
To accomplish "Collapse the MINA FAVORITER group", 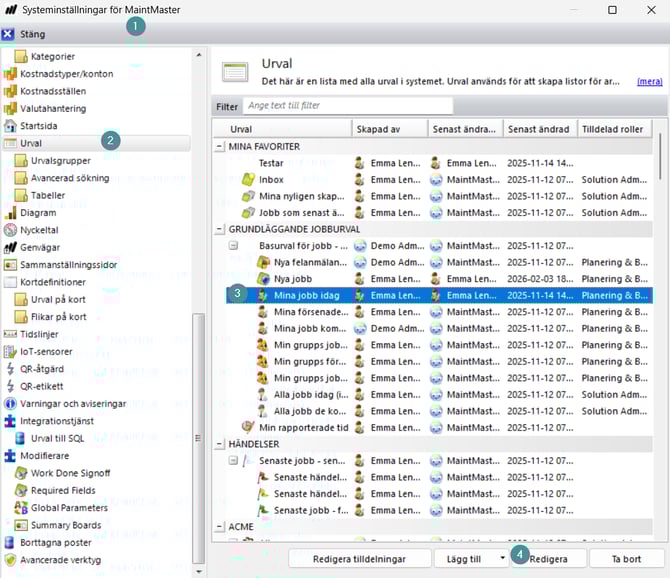I will (220, 146).
